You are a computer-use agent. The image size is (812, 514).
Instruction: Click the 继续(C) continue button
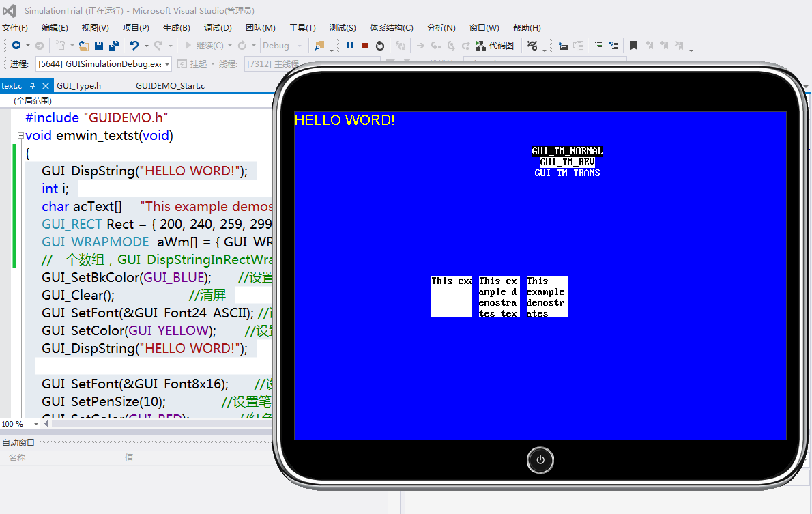pyautogui.click(x=204, y=46)
